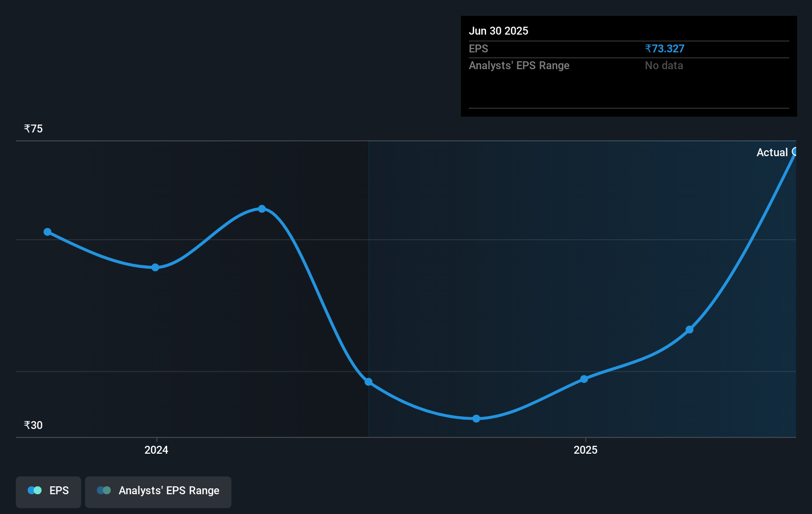Click the No data Analysts' EPS Range row
This screenshot has height=514, width=812.
[664, 65]
